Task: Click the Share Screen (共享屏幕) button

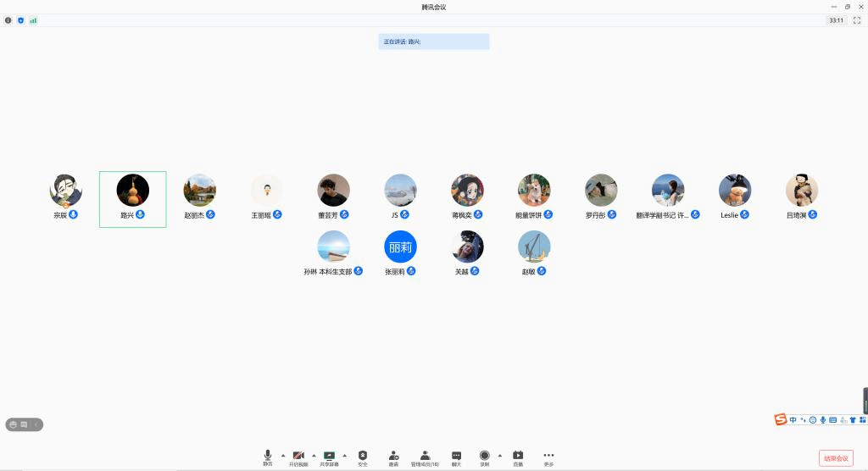Action: click(329, 456)
